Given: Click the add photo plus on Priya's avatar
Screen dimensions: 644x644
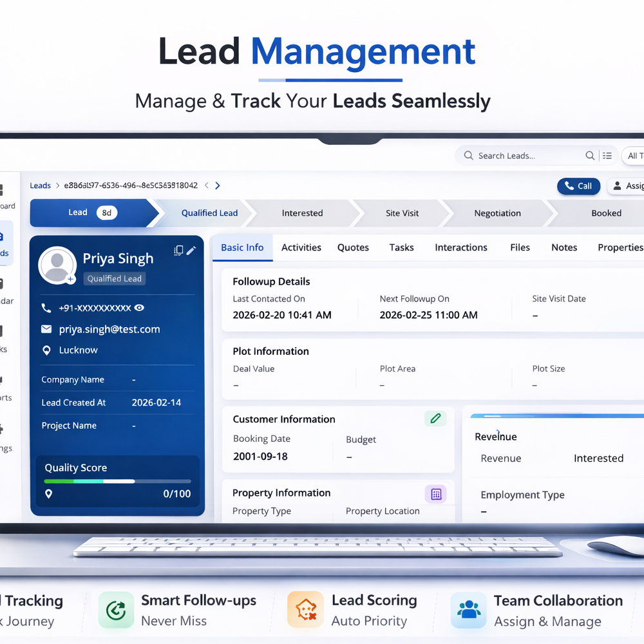Looking at the screenshot, I should (x=70, y=279).
